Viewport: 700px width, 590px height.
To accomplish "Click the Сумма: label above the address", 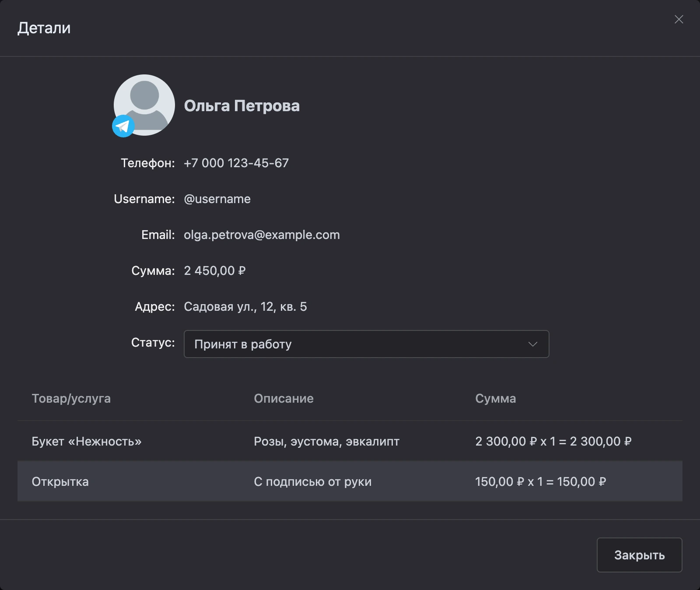I will coord(153,270).
